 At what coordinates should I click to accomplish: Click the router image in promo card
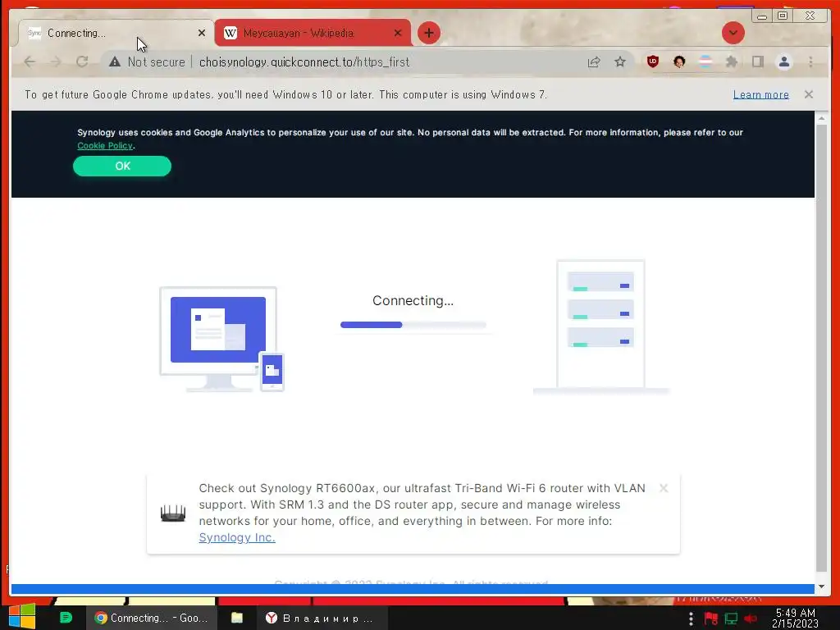point(173,513)
